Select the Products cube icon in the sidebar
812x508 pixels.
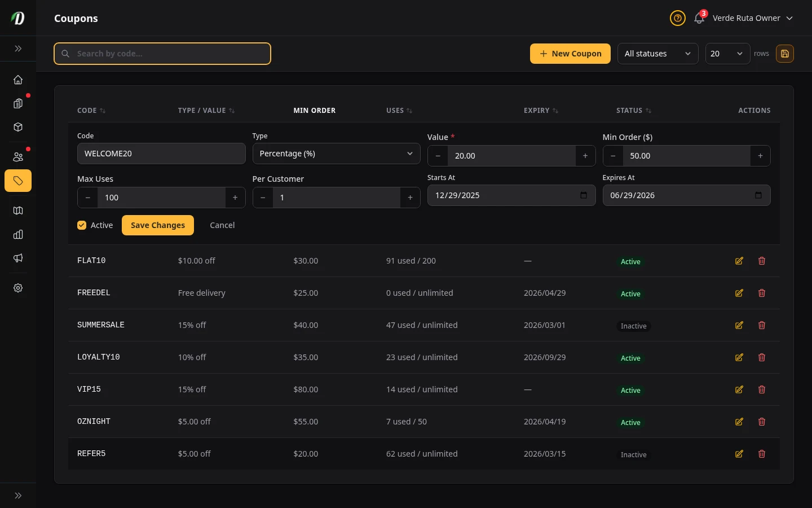[18, 127]
